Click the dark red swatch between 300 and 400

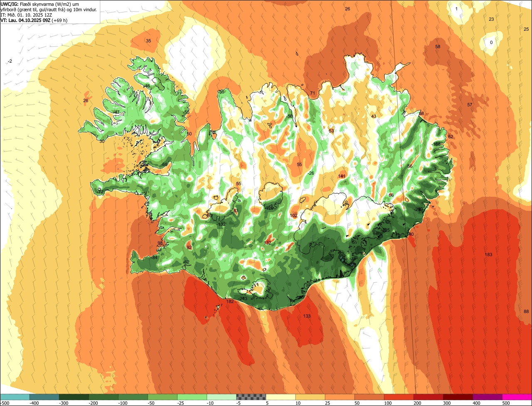pyautogui.click(x=458, y=397)
